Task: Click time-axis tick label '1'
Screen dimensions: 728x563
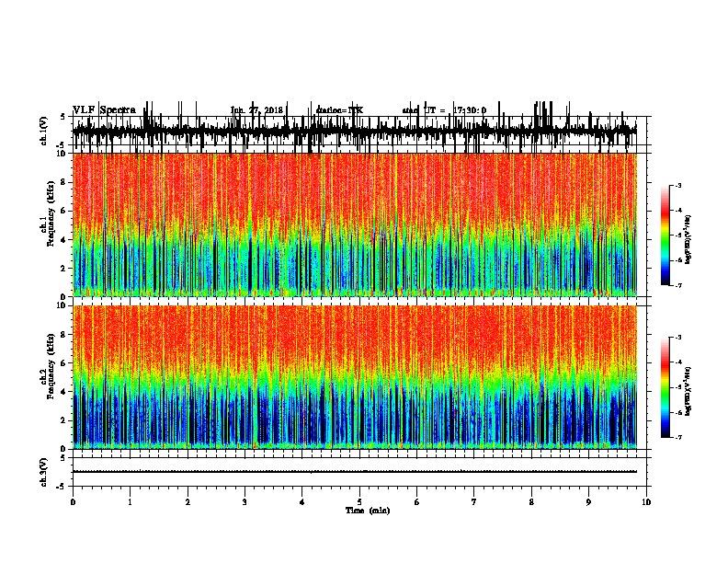Action: tap(130, 502)
